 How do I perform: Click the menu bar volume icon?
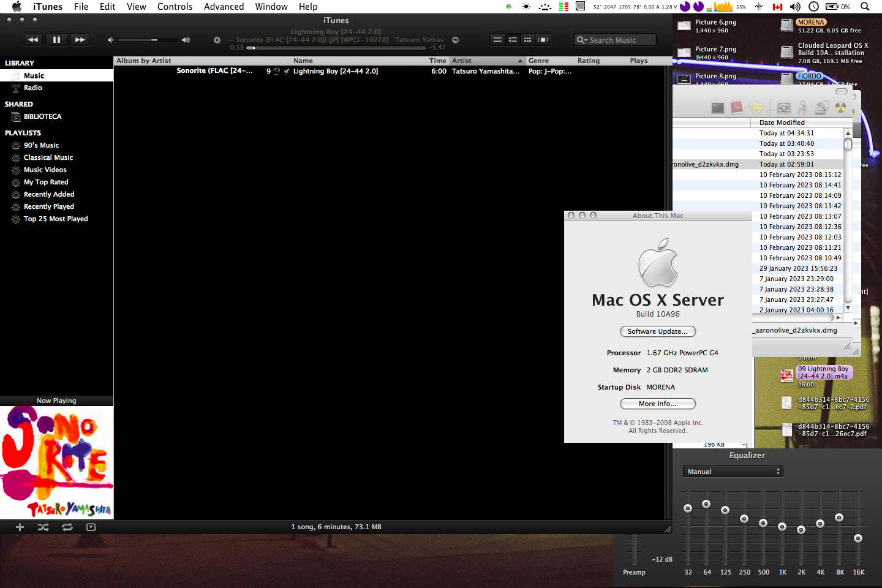click(x=795, y=7)
